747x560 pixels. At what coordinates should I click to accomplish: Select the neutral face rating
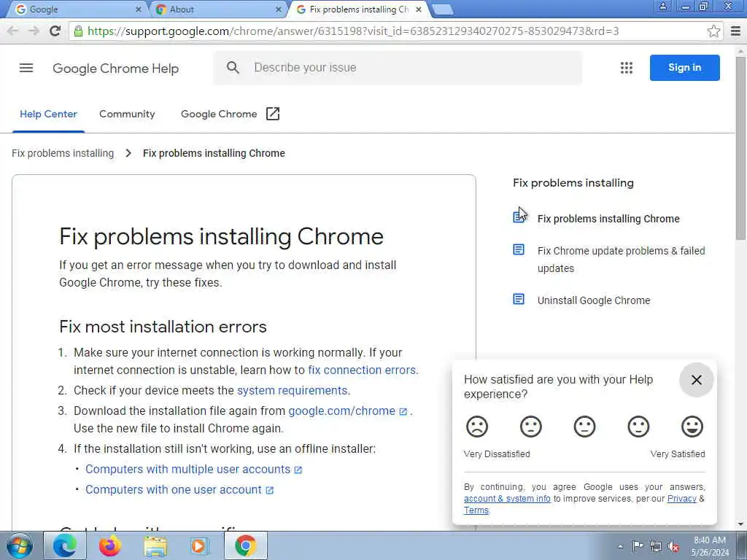[584, 426]
